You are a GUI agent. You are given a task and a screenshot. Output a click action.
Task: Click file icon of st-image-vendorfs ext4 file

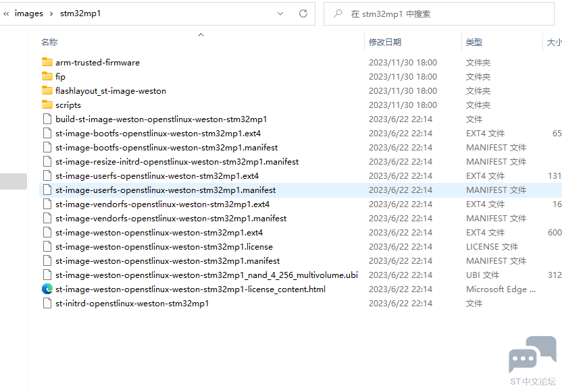(x=47, y=204)
